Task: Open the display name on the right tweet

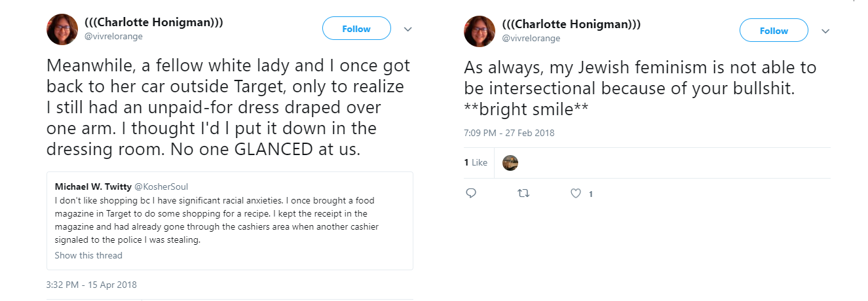Action: pyautogui.click(x=571, y=24)
